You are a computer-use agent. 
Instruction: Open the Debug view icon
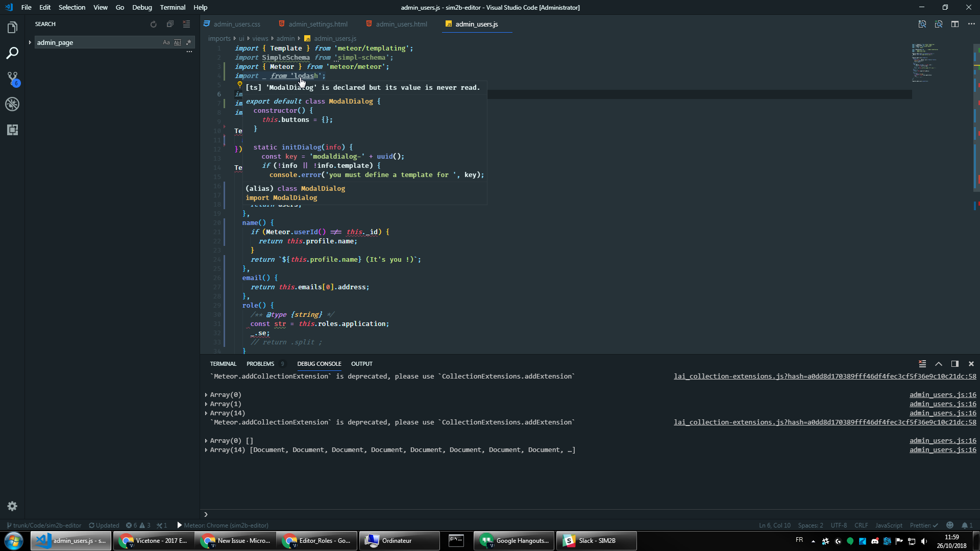(x=12, y=104)
